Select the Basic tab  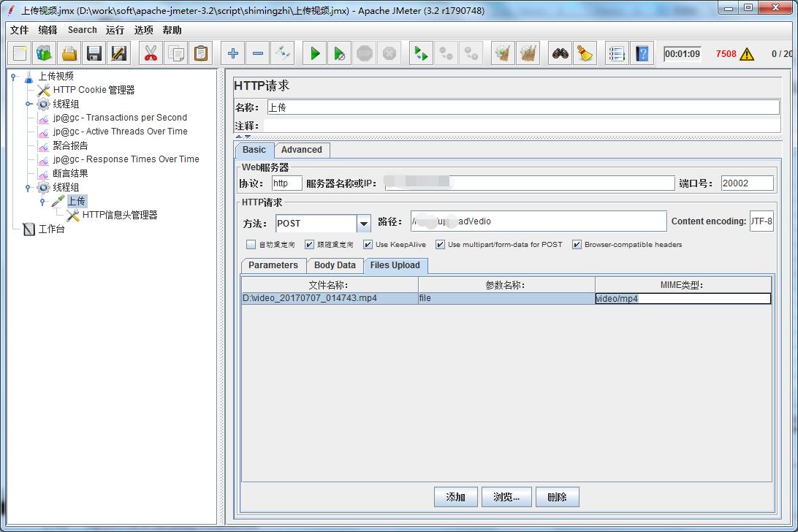(254, 150)
